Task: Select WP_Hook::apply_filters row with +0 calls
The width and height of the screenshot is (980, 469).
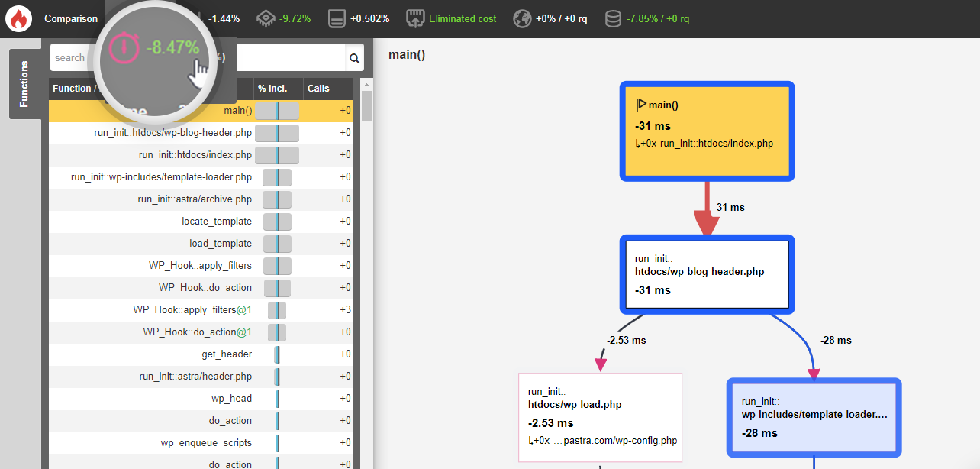Action: point(201,266)
